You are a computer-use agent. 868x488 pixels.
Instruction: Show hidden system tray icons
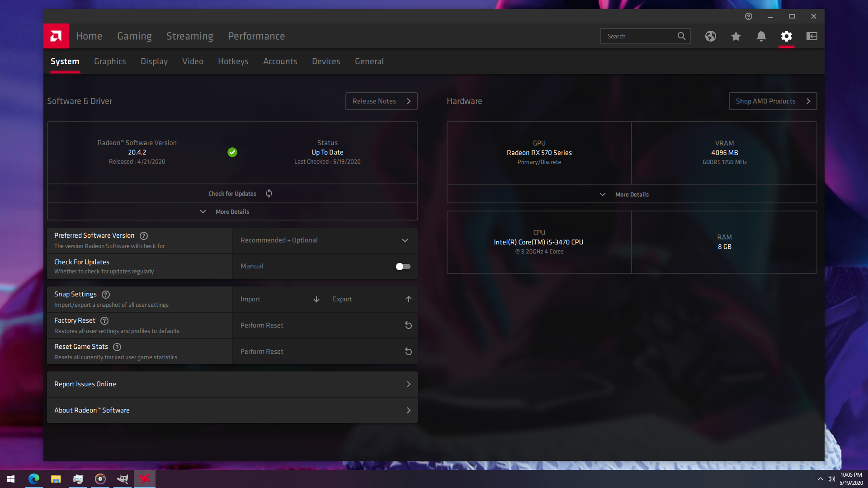(820, 479)
